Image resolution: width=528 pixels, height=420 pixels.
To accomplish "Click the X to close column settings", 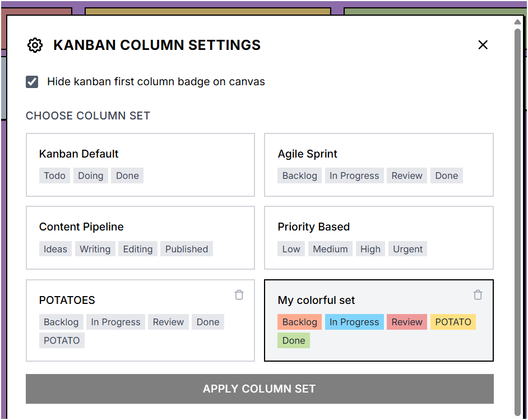I will point(483,45).
